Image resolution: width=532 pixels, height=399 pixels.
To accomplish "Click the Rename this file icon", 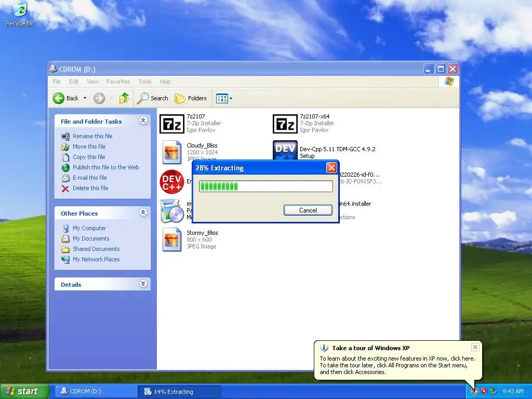I will tap(65, 137).
